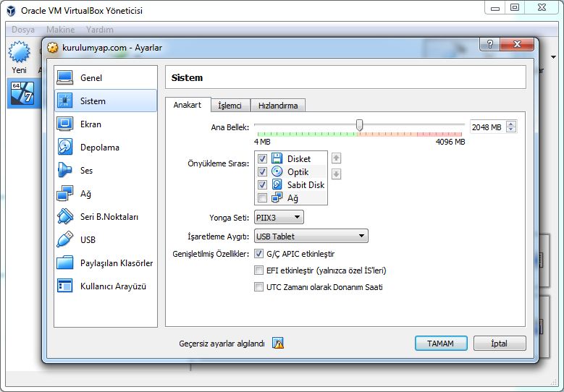Click the 4096 MB maximum label
Image resolution: width=564 pixels, height=392 pixels.
(450, 142)
